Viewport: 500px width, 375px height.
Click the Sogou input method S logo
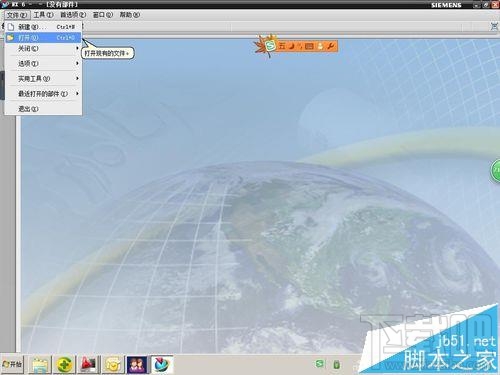click(271, 46)
